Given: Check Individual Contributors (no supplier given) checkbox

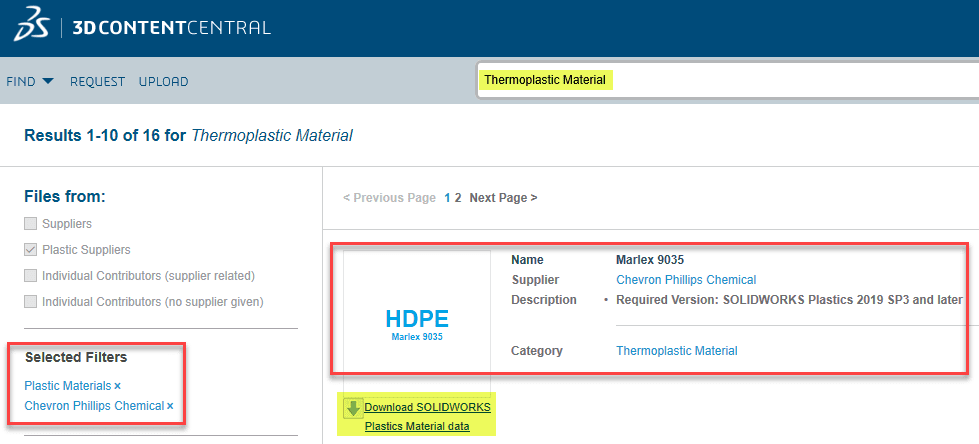Looking at the screenshot, I should [30, 302].
